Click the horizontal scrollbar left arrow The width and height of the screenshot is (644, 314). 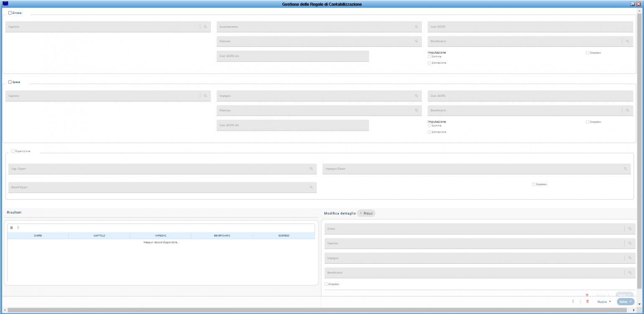[x=5, y=310]
